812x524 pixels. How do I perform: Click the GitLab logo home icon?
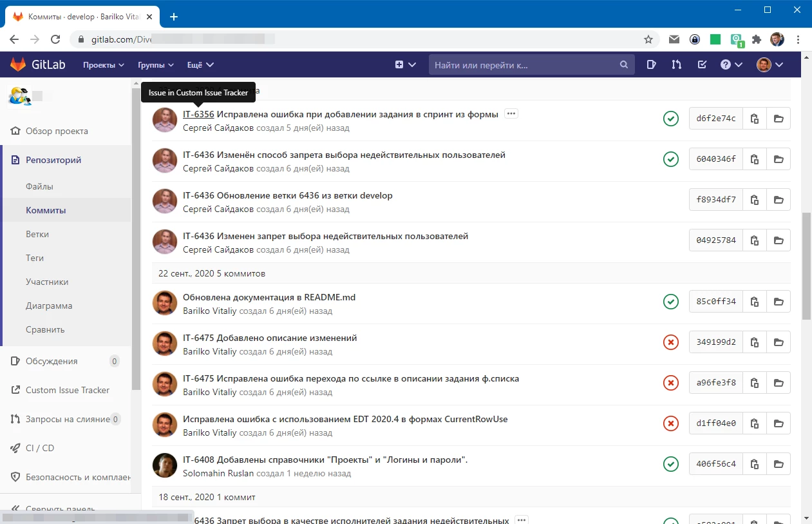coord(19,64)
